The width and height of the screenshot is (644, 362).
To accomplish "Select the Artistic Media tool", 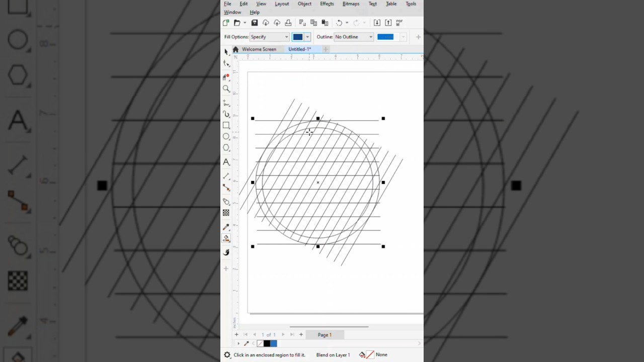I will [x=226, y=114].
